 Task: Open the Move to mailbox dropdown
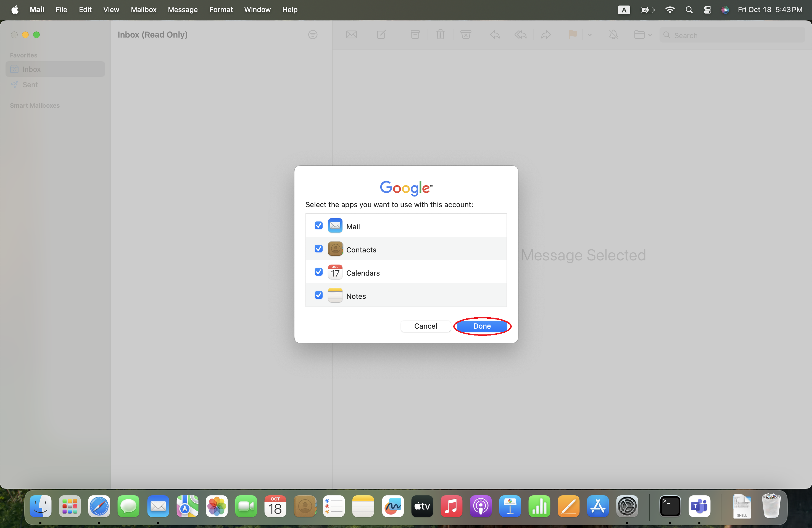coord(643,35)
